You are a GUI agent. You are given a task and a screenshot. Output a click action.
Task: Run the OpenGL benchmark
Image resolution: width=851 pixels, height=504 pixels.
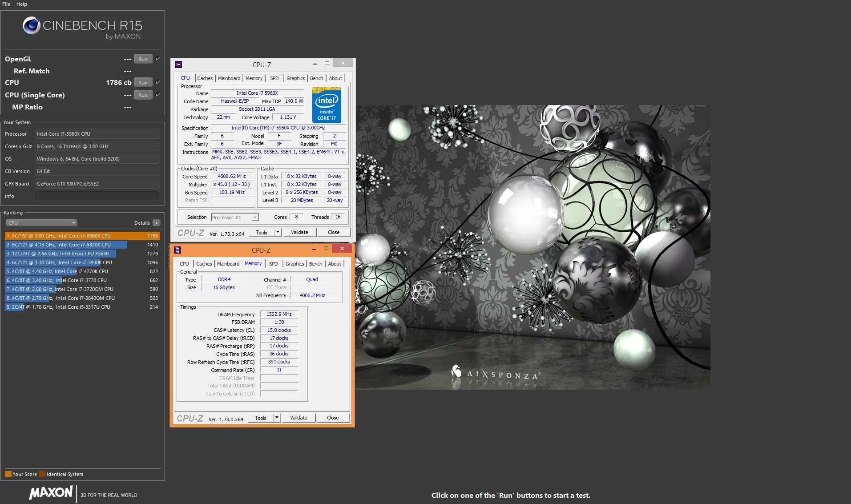pos(143,59)
